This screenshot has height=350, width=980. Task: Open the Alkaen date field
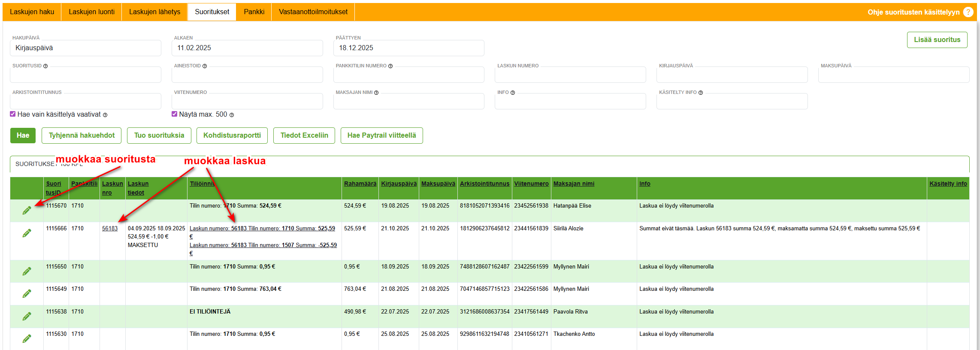tap(247, 48)
